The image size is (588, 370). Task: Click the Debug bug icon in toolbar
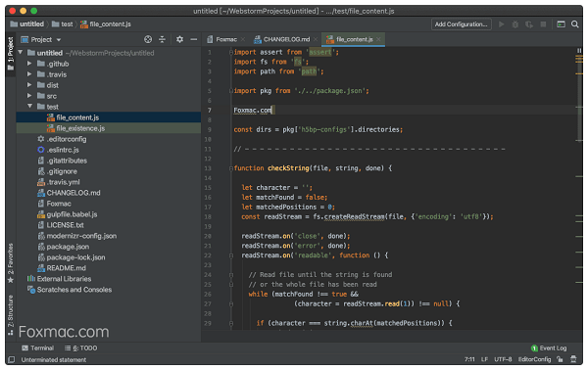tap(515, 24)
